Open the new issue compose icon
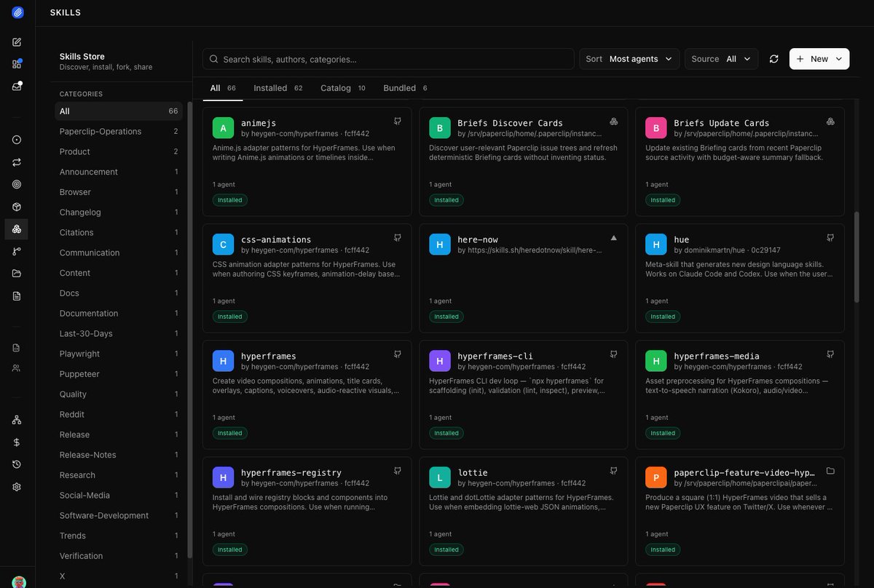The image size is (874, 588). 17,42
